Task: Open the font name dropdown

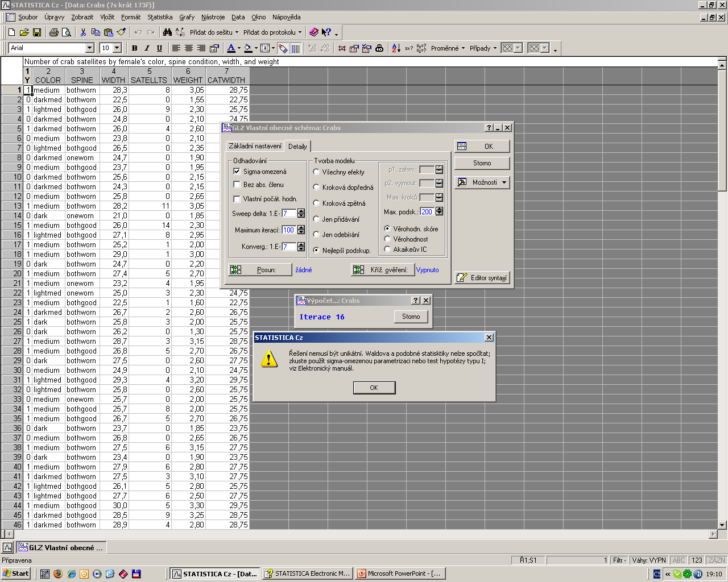Action: (89, 48)
